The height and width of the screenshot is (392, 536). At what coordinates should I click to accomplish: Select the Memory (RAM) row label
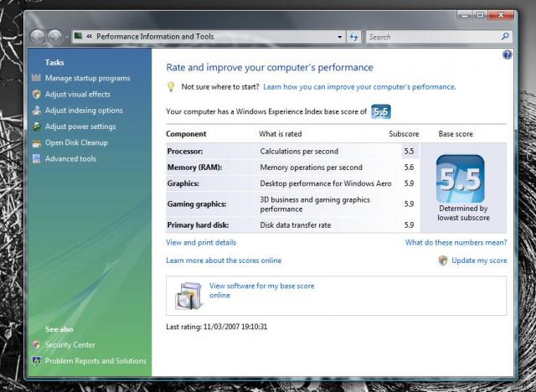194,168
